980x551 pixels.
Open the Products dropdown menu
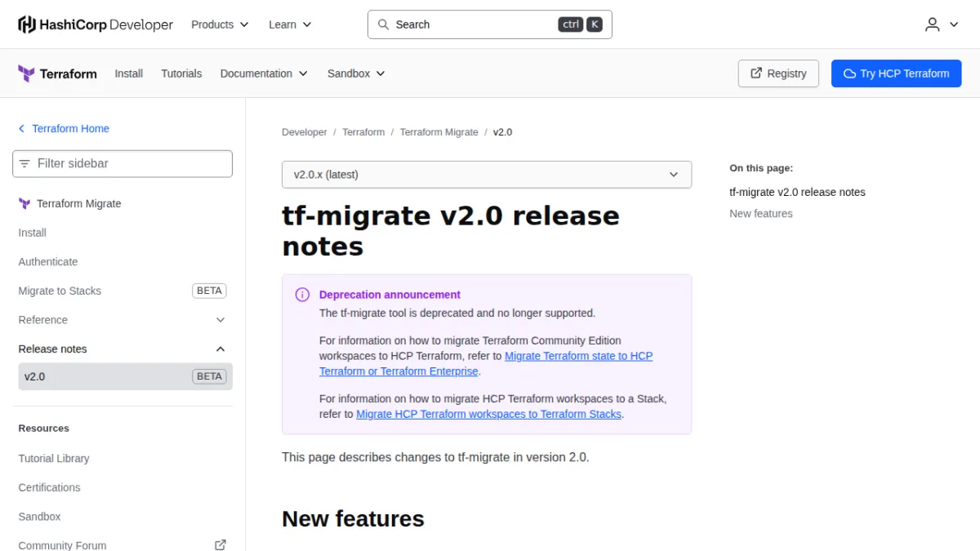point(220,24)
